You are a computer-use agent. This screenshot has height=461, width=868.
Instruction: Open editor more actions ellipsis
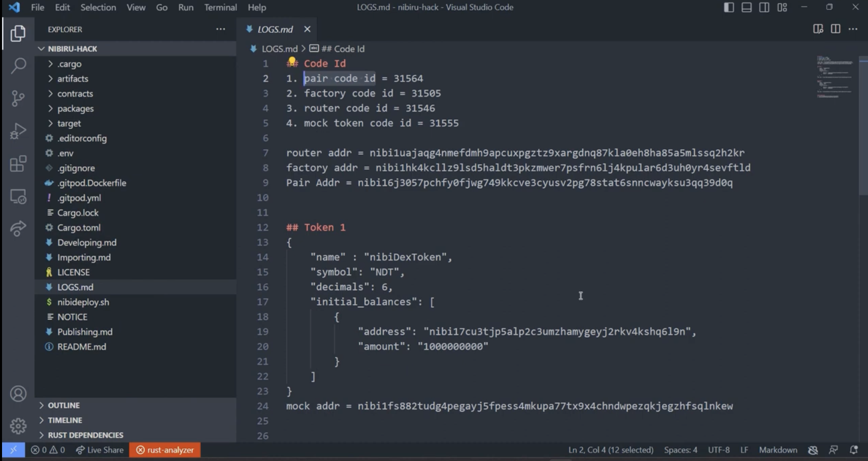coord(853,29)
